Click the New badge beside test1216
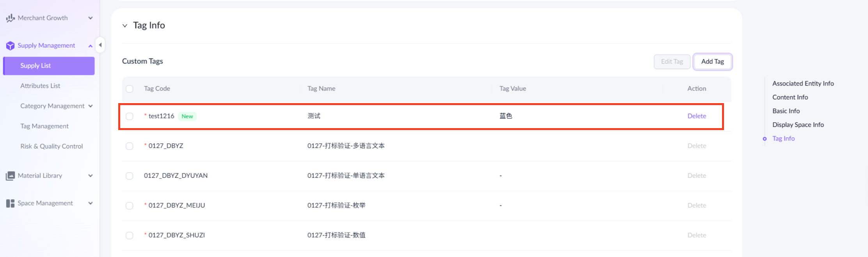The width and height of the screenshot is (868, 257). 187,116
